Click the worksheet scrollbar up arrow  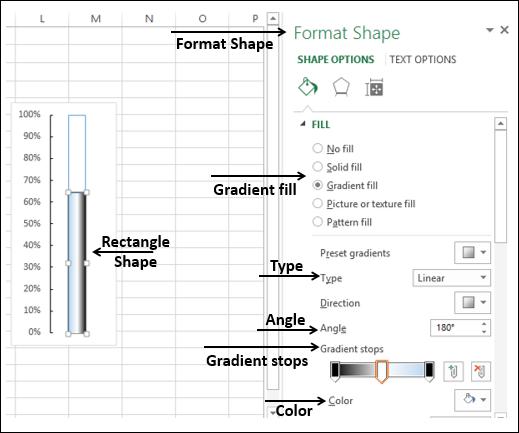pyautogui.click(x=273, y=18)
